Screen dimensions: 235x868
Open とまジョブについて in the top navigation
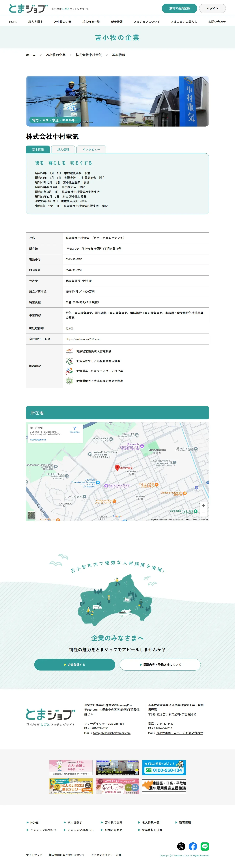pos(147,22)
